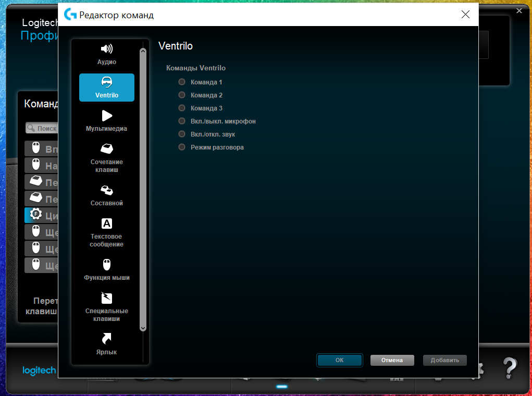This screenshot has height=396, width=532.
Task: Open help via the question mark icon
Action: click(509, 368)
